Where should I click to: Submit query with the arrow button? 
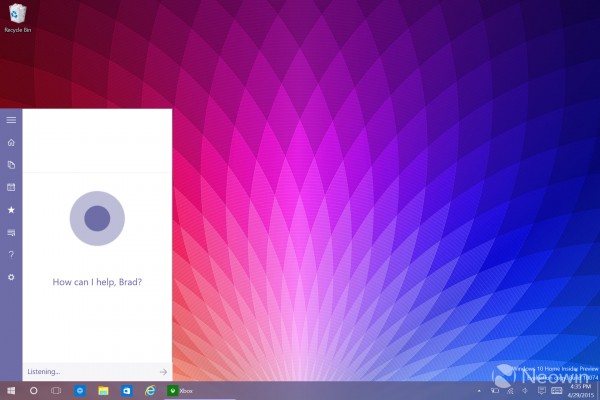point(163,371)
